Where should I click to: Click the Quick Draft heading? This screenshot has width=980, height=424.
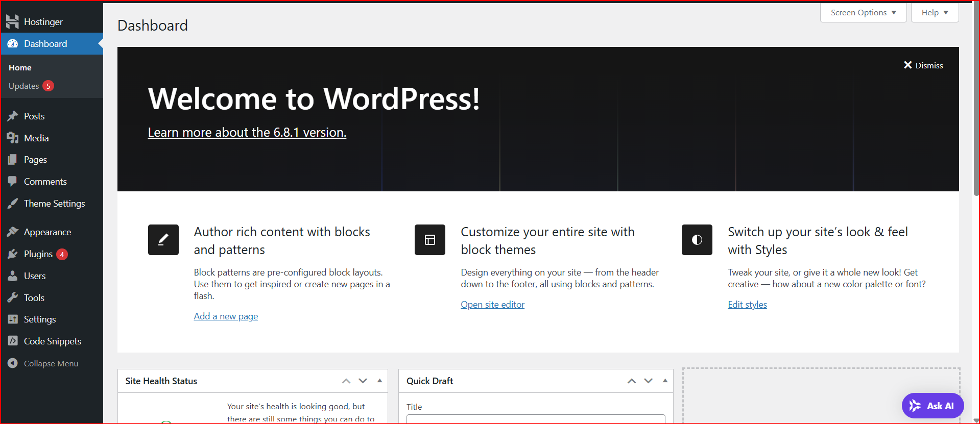[429, 381]
